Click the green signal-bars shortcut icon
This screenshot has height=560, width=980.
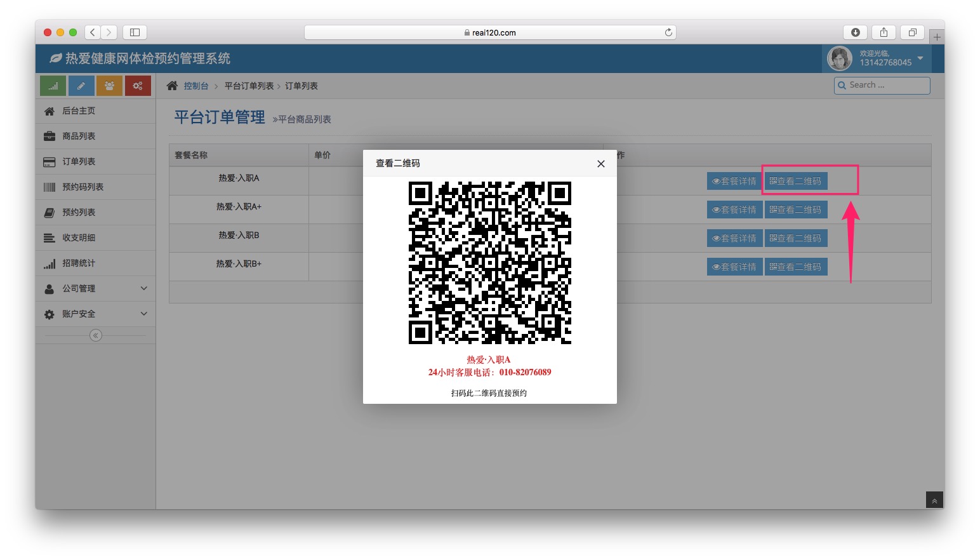[53, 86]
